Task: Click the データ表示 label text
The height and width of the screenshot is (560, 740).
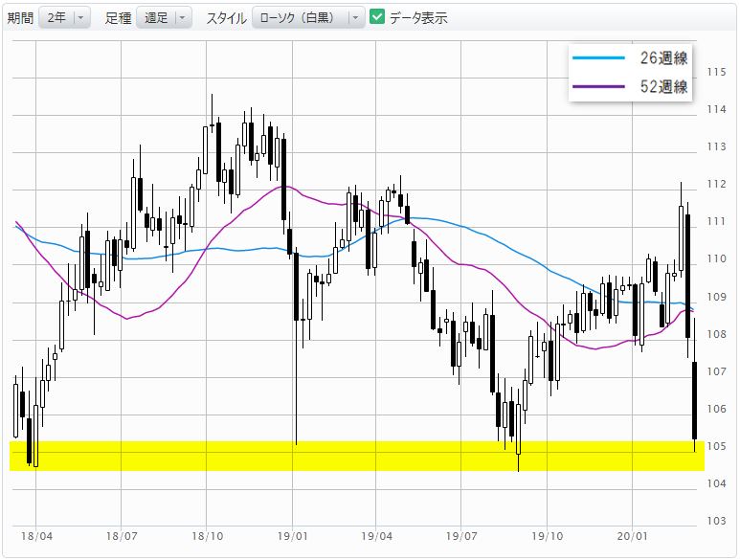Action: coord(418,18)
